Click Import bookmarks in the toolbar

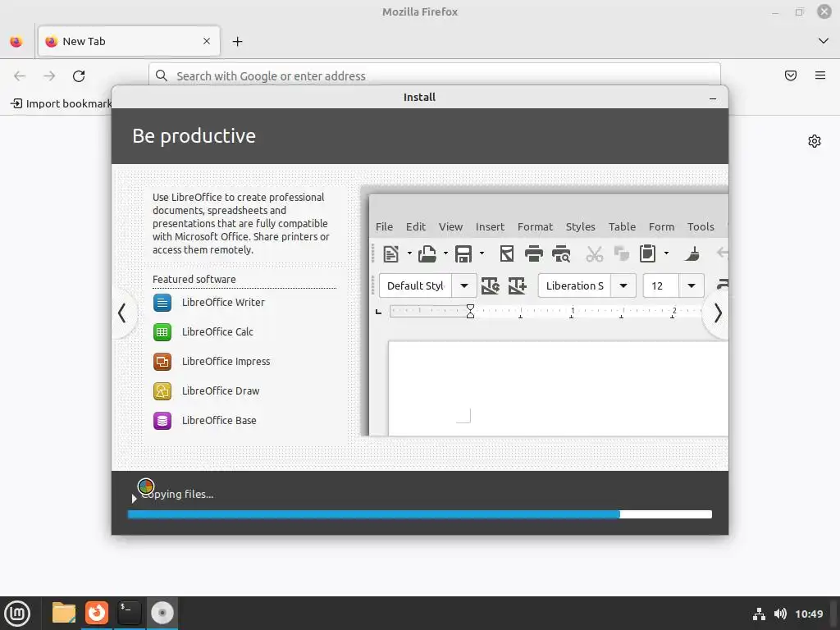point(62,103)
